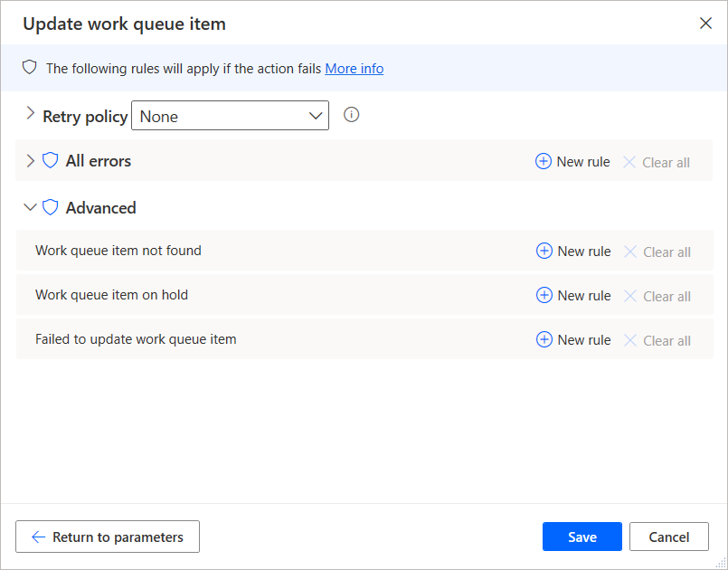This screenshot has width=728, height=570.
Task: Add a New rule for All errors
Action: 572,162
